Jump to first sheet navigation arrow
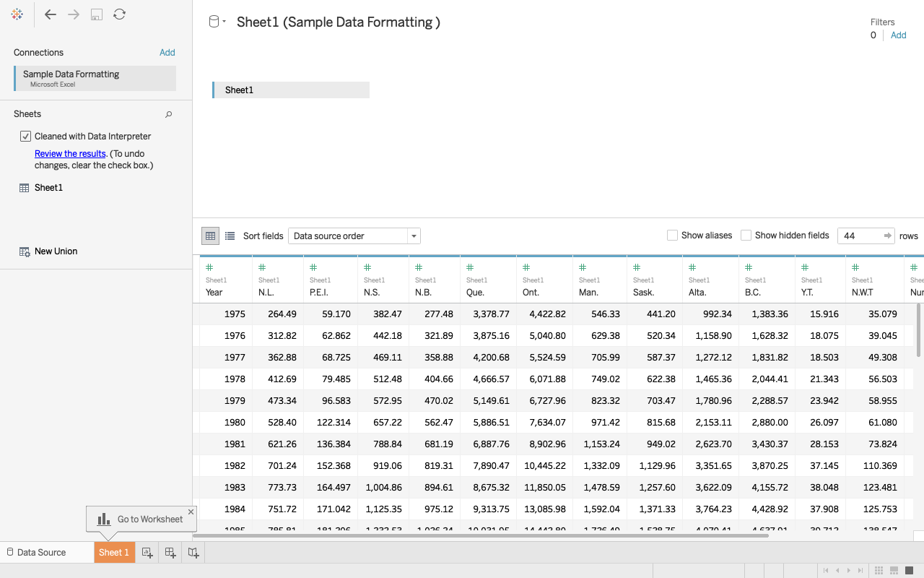This screenshot has height=578, width=924. point(826,571)
